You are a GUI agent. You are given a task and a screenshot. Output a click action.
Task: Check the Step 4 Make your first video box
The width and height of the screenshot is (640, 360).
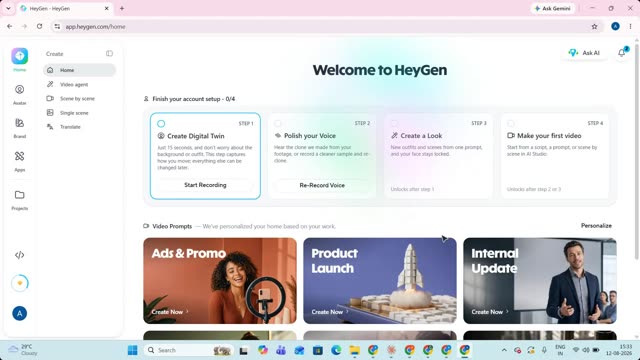511,123
